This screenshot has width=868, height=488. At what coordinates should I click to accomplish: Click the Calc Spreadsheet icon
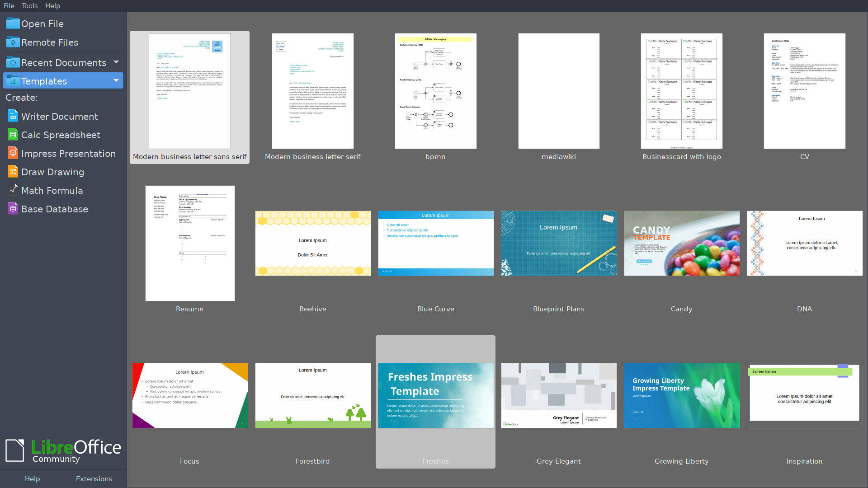pyautogui.click(x=13, y=135)
